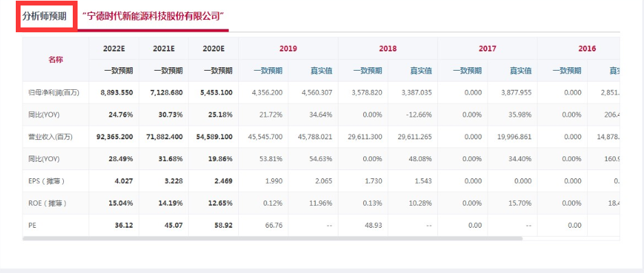The image size is (644, 273).
Task: Select the 2019 year header
Action: [x=288, y=49]
